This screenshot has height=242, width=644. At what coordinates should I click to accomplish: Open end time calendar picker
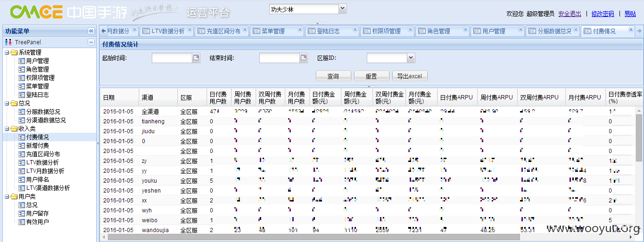(304, 58)
